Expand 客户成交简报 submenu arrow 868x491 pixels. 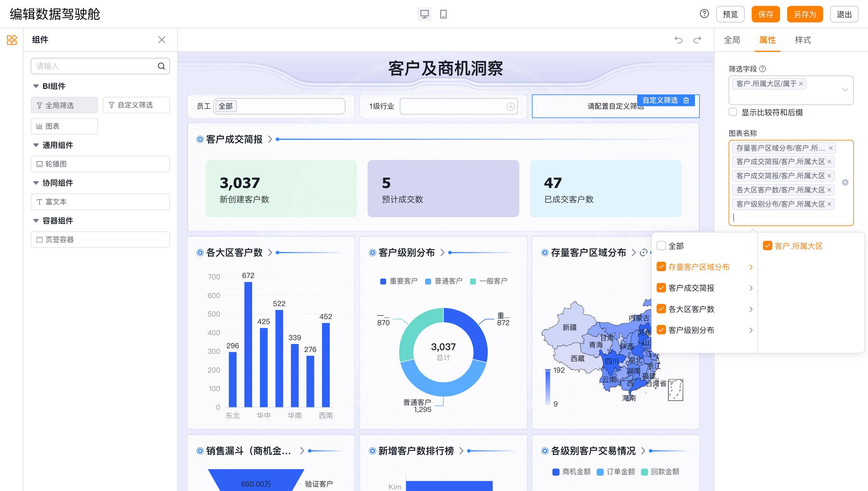(750, 288)
